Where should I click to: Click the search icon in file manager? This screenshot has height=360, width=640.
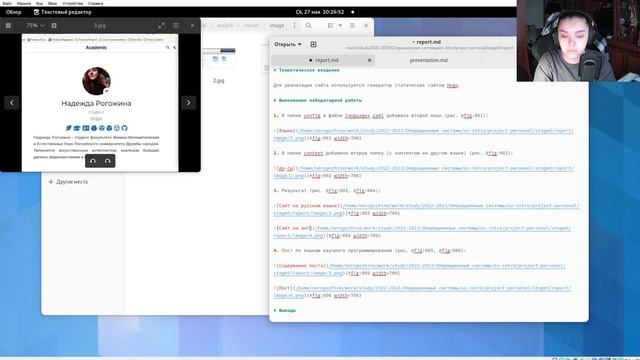point(309,25)
